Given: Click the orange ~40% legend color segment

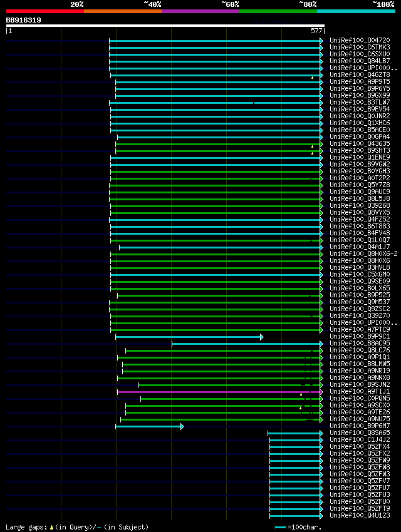Looking at the screenshot, I should coord(123,11).
